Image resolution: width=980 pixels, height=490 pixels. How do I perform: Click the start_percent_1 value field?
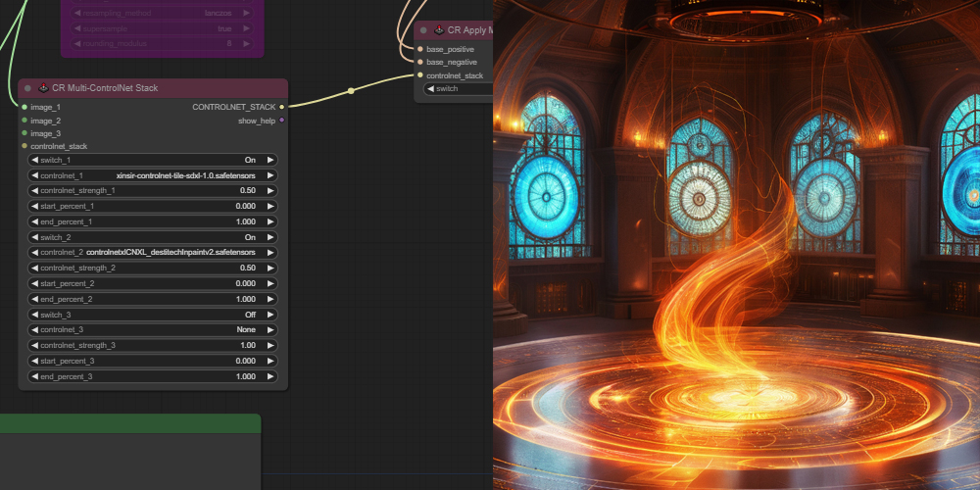[153, 206]
